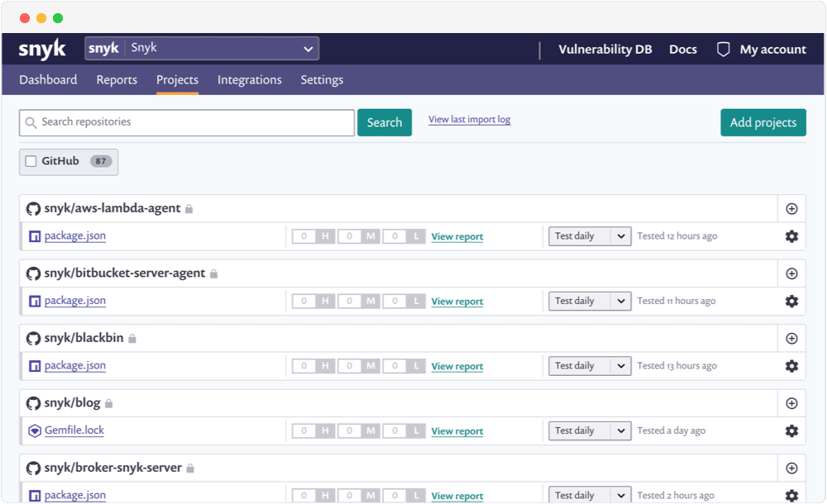Open Test daily dropdown for snyk/aws-lambda-agent

tap(590, 236)
